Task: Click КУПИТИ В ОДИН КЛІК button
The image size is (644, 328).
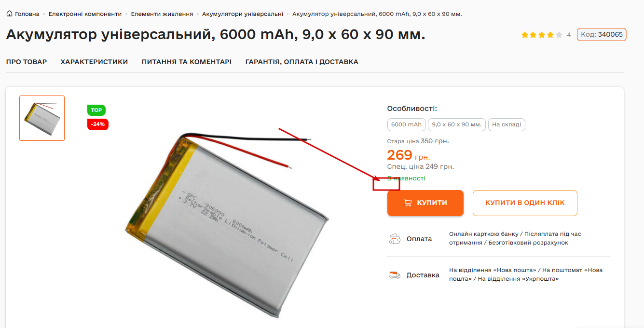Action: click(x=525, y=203)
